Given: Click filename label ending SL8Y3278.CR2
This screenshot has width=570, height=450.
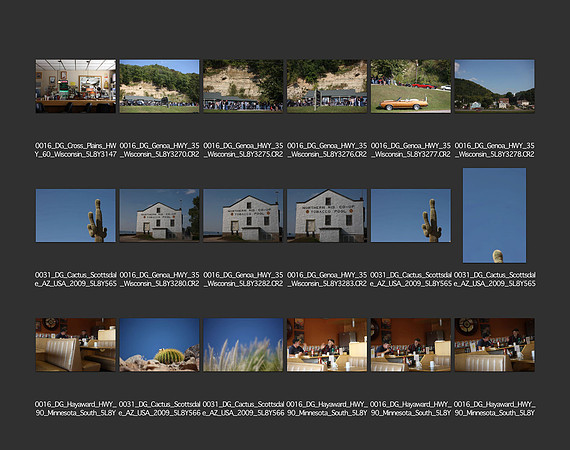Looking at the screenshot, I should [x=494, y=150].
